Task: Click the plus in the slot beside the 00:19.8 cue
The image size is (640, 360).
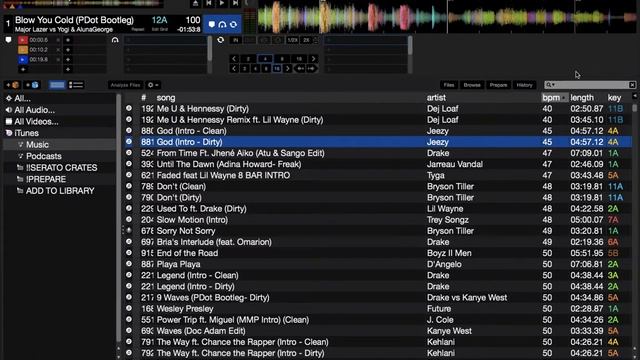Action: tap(68, 60)
